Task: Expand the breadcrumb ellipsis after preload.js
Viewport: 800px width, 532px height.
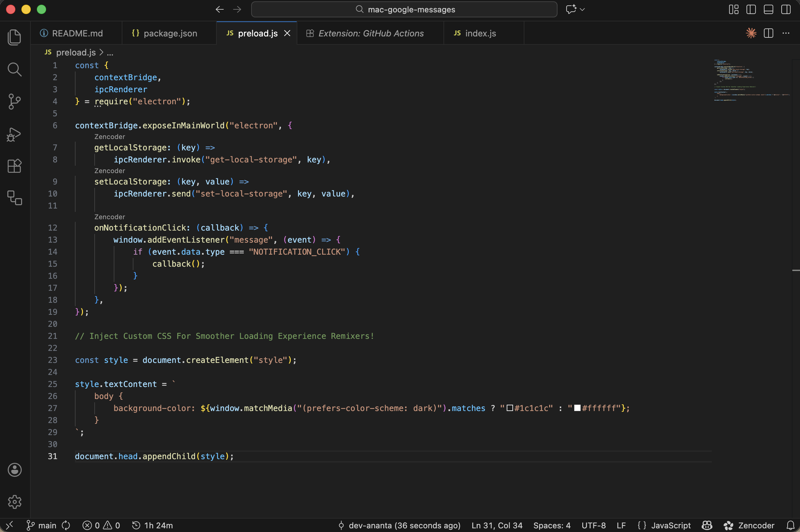Action: 110,52
